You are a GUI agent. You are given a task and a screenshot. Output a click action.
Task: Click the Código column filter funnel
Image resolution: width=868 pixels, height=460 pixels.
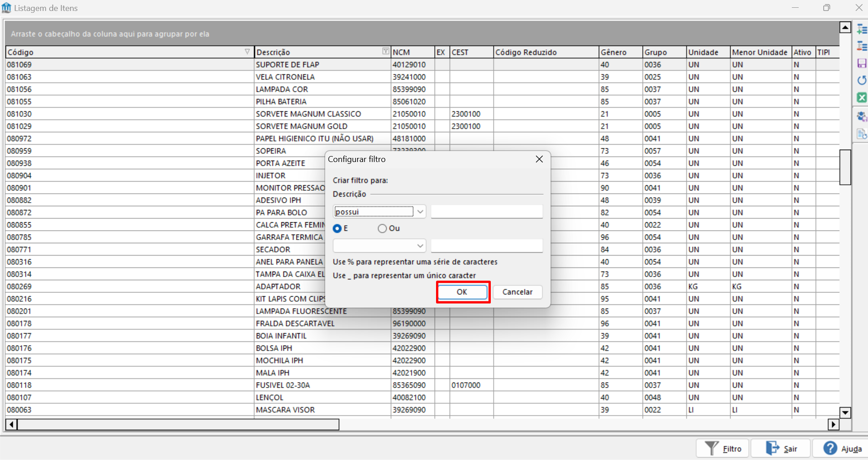[247, 52]
